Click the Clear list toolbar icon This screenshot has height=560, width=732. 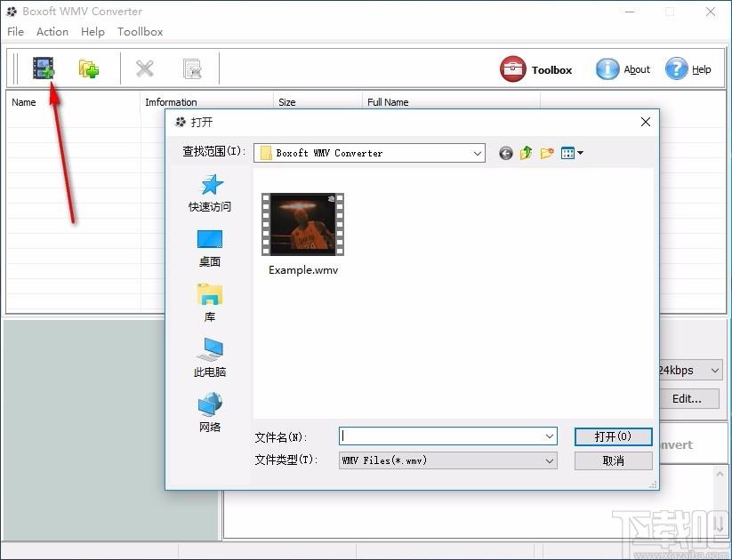click(x=192, y=68)
